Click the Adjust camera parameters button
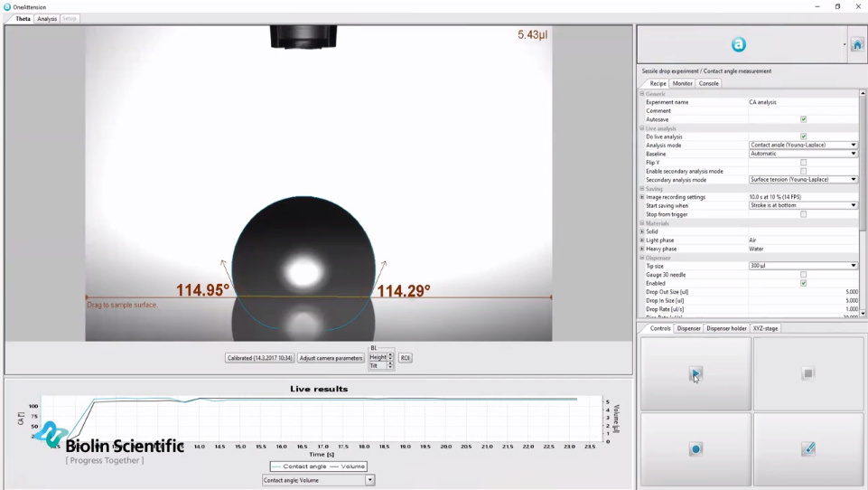 331,358
